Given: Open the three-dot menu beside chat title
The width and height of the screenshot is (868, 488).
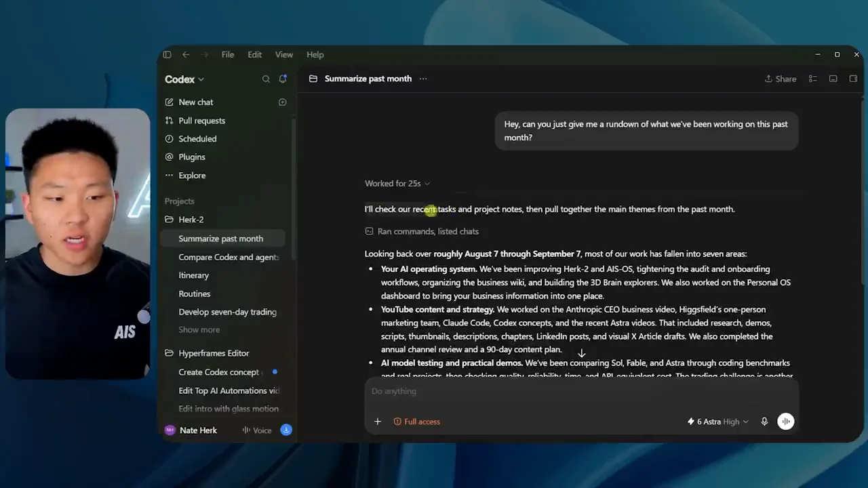Looking at the screenshot, I should point(423,79).
